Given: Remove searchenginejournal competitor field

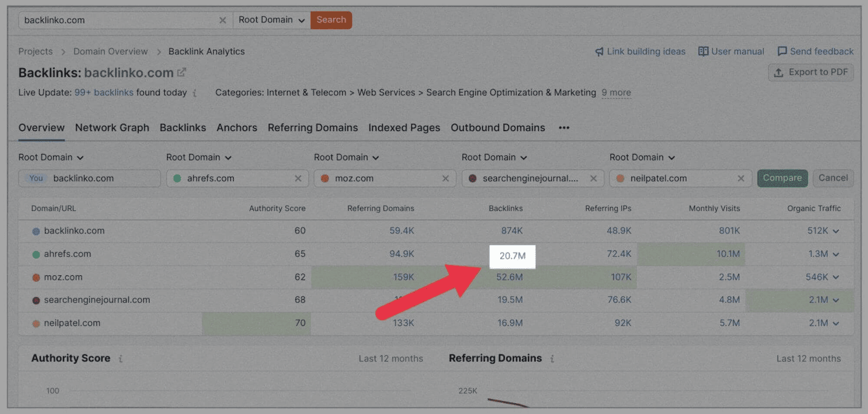Looking at the screenshot, I should point(593,178).
